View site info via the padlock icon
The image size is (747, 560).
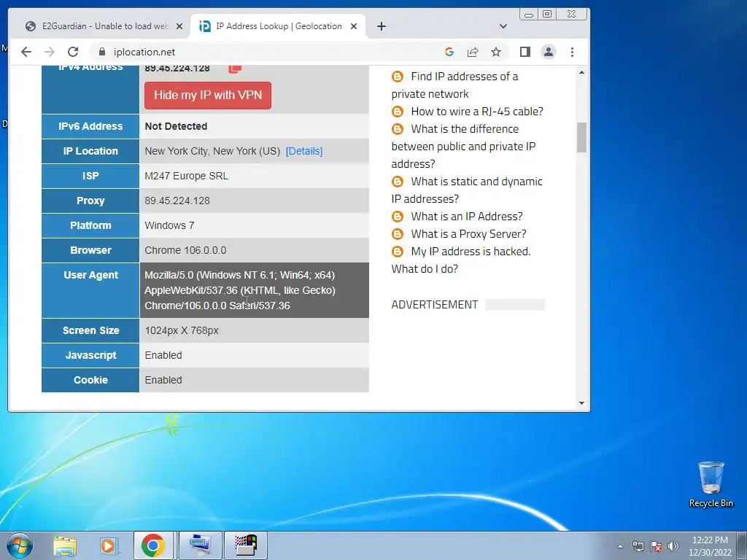point(101,52)
